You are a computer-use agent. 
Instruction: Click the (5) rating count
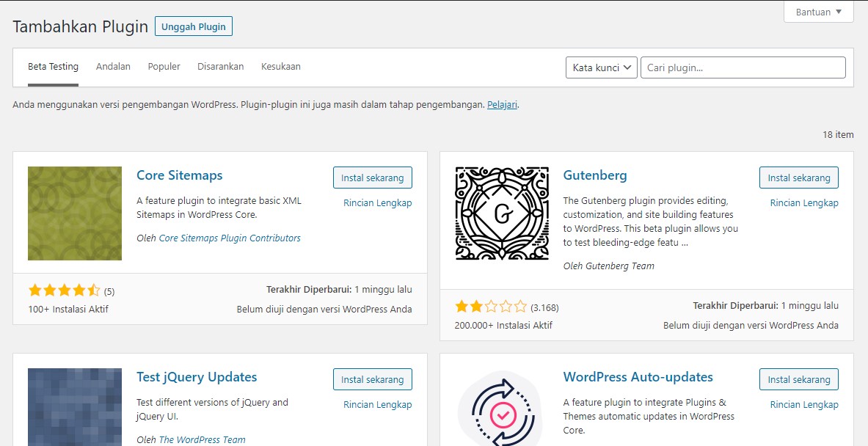[109, 291]
